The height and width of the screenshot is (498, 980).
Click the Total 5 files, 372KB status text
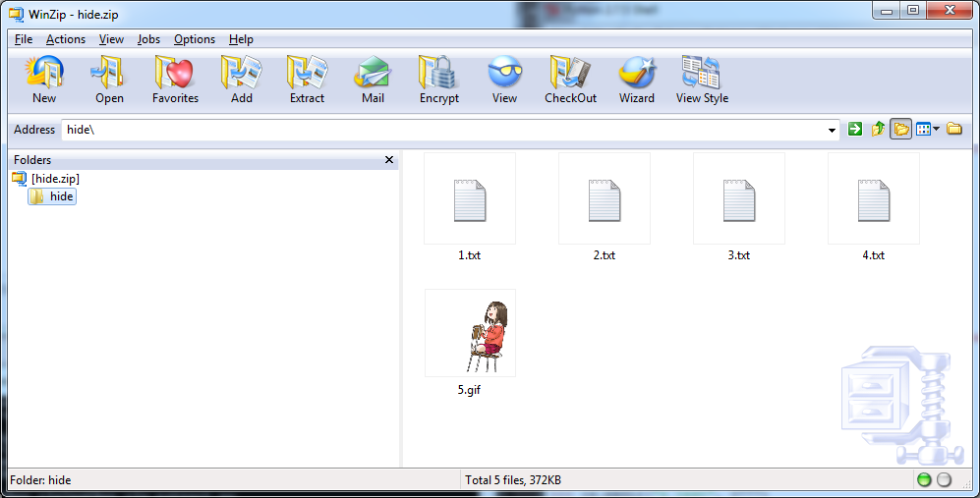pyautogui.click(x=513, y=480)
